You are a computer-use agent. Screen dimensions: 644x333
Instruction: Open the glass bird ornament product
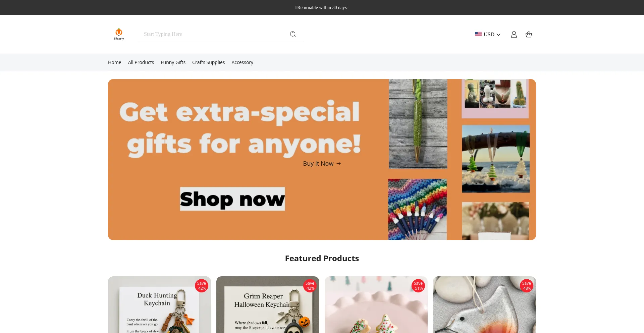click(484, 304)
